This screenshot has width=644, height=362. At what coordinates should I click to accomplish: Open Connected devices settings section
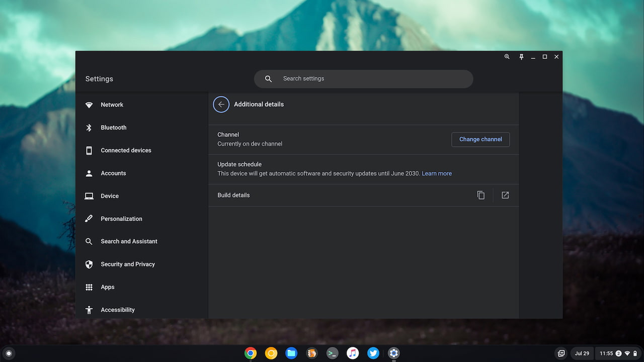[126, 150]
